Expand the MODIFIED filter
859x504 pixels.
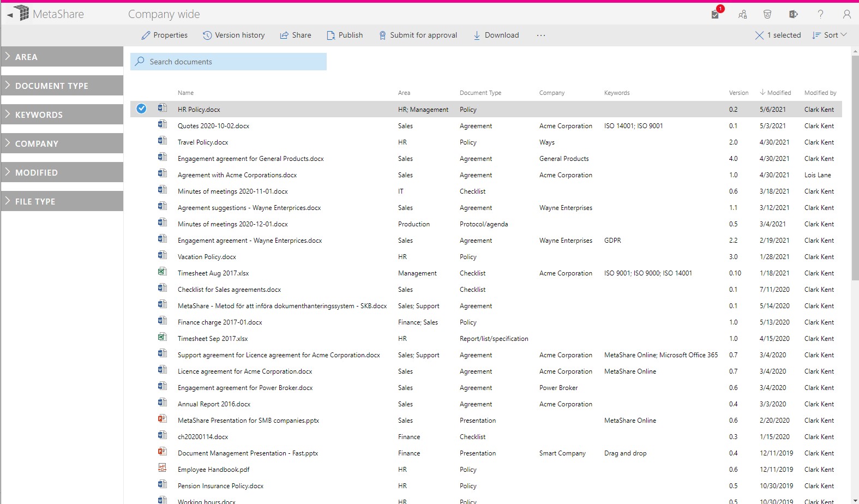[x=62, y=172]
